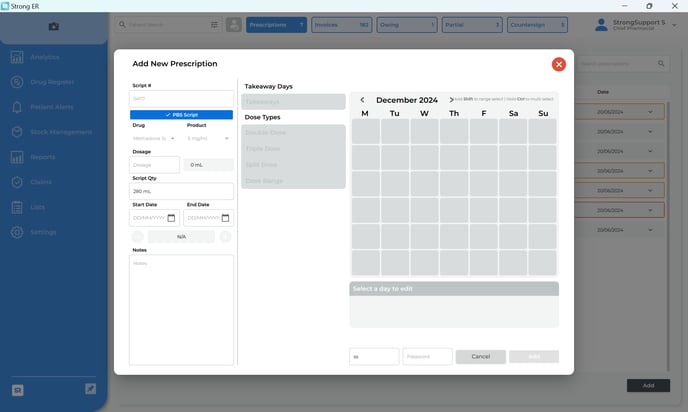Open the Product dropdown
The width and height of the screenshot is (688, 412).
[208, 138]
